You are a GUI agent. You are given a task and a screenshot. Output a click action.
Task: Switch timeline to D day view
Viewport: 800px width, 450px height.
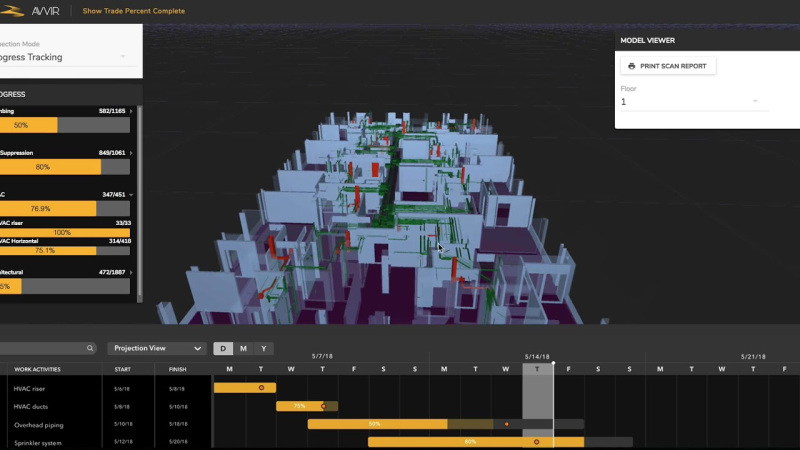tap(223, 348)
